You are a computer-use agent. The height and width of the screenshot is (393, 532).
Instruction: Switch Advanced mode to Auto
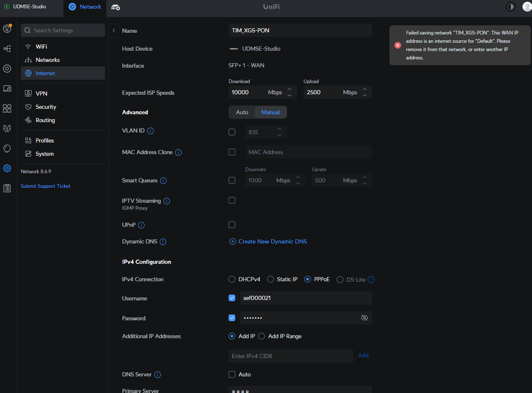(242, 112)
